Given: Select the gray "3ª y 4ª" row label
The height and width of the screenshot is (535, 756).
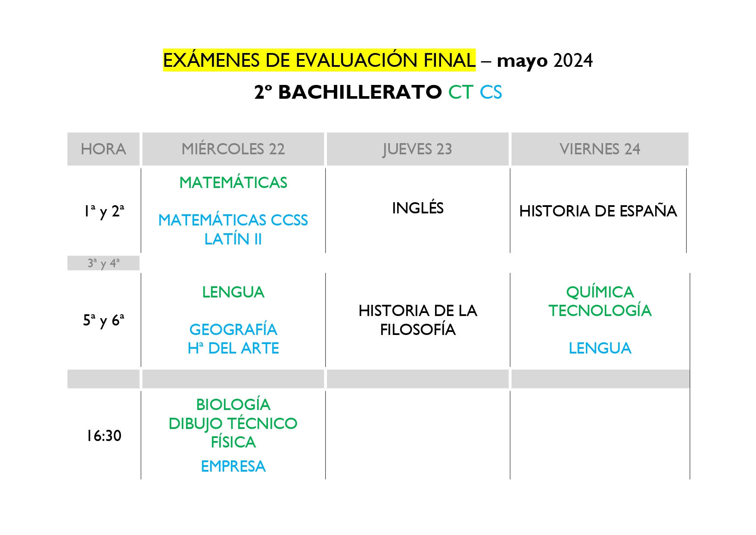Looking at the screenshot, I should pos(103,263).
